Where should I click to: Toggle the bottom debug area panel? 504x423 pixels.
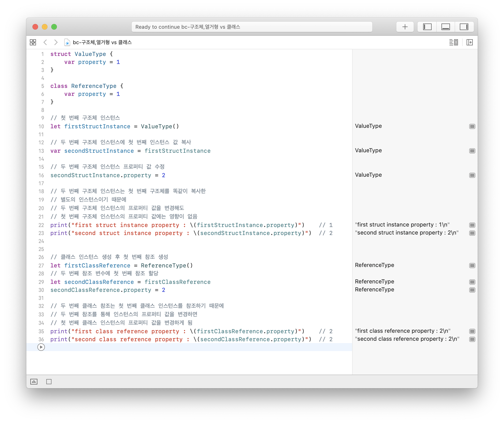(445, 27)
